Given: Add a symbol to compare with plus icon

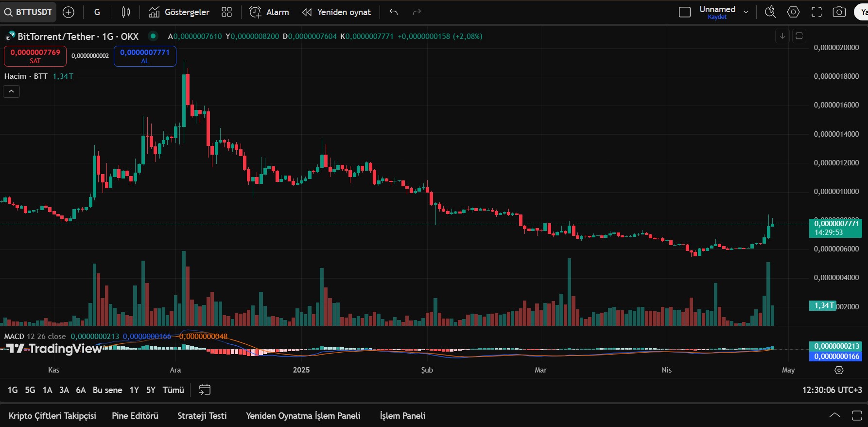Looking at the screenshot, I should 69,12.
